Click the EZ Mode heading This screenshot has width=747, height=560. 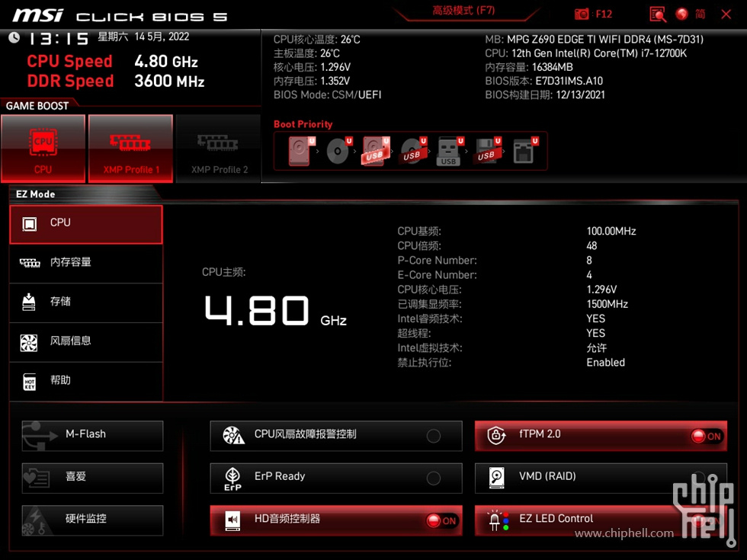(x=35, y=194)
